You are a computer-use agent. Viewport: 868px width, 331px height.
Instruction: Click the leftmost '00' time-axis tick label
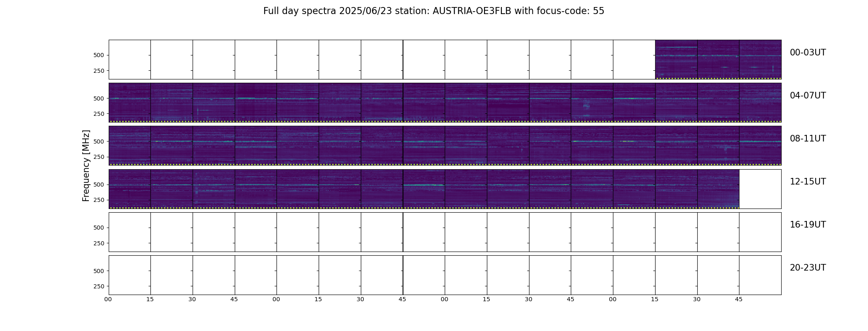(x=108, y=300)
